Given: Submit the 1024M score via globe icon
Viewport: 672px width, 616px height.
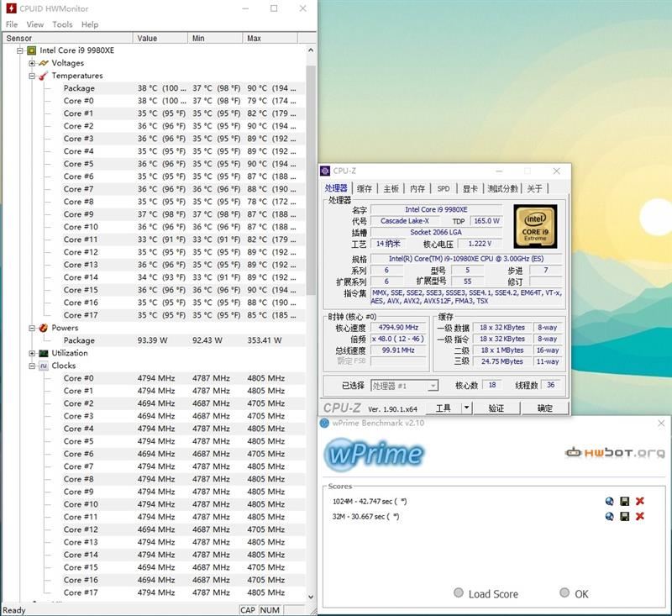Looking at the screenshot, I should (x=610, y=501).
